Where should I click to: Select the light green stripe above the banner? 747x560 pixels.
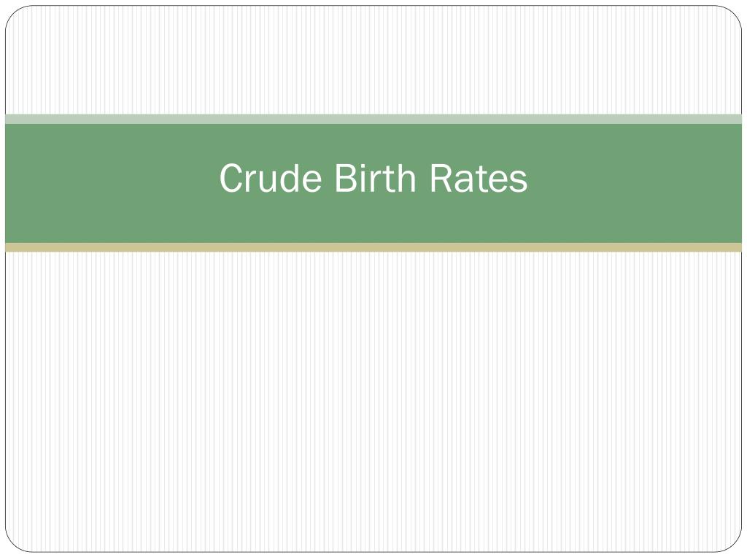[373, 119]
